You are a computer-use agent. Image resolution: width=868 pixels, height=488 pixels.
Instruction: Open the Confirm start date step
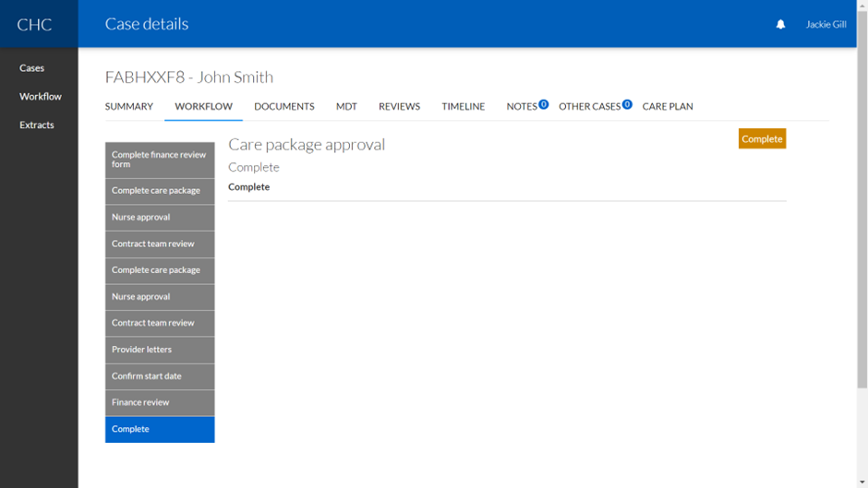[x=160, y=376]
